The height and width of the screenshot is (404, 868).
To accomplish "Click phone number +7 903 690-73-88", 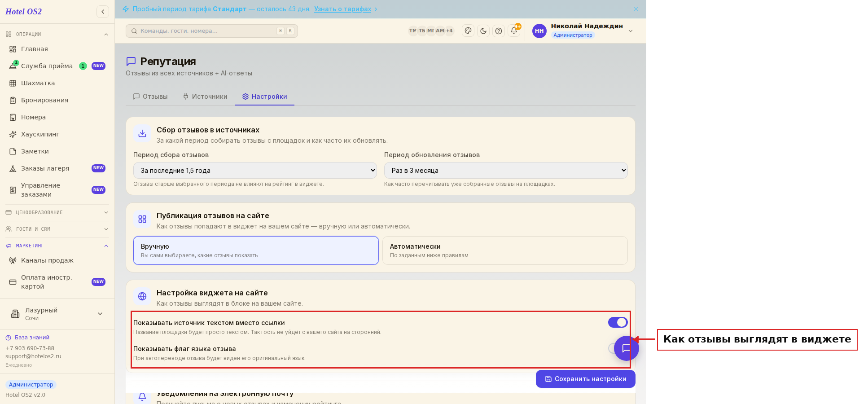I will [x=30, y=348].
